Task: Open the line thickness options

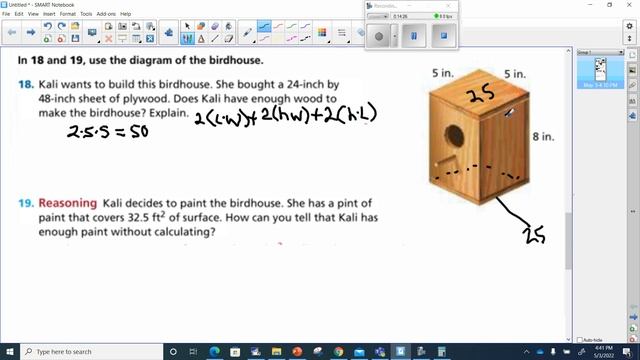Action: [x=342, y=33]
